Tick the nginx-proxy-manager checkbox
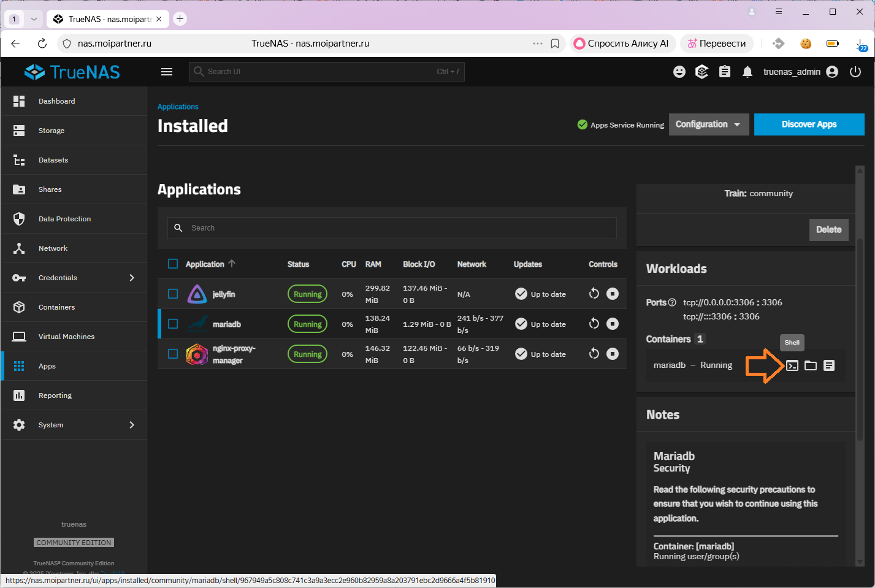The height and width of the screenshot is (588, 875). 173,354
